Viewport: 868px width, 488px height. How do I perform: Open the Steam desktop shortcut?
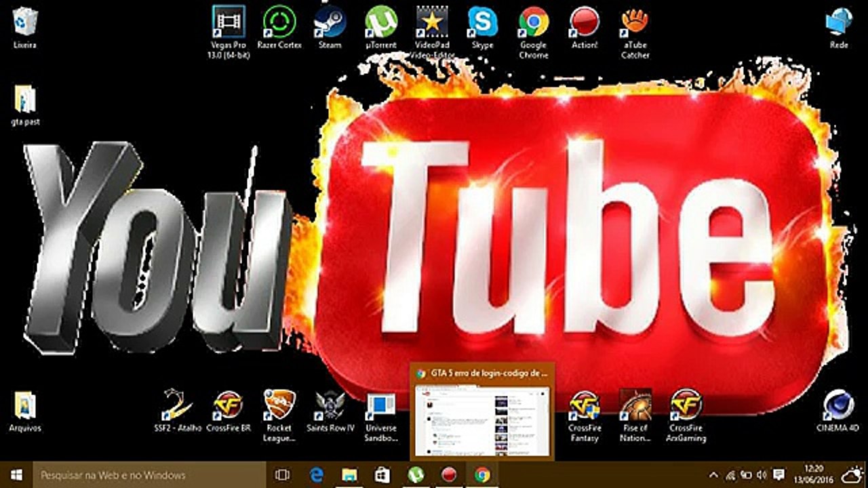tap(330, 28)
